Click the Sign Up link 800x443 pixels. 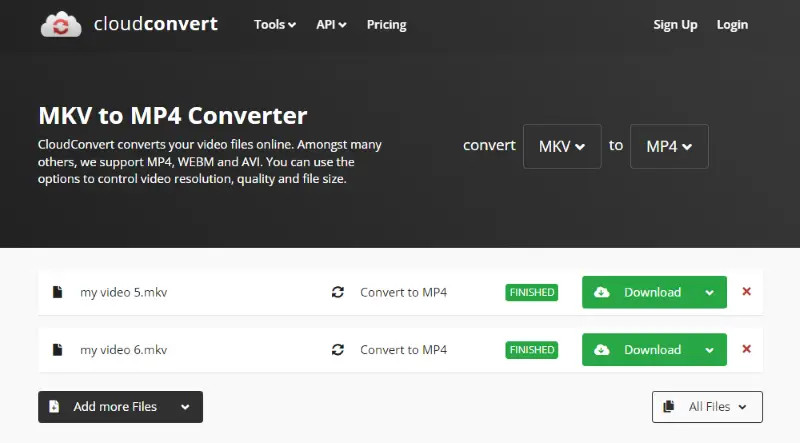(675, 24)
